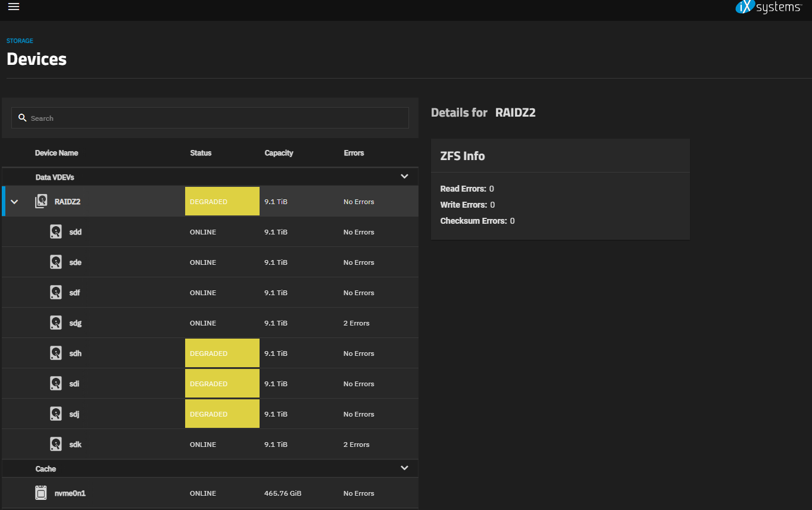
Task: Click sdk's ONLINE status
Action: (x=203, y=445)
